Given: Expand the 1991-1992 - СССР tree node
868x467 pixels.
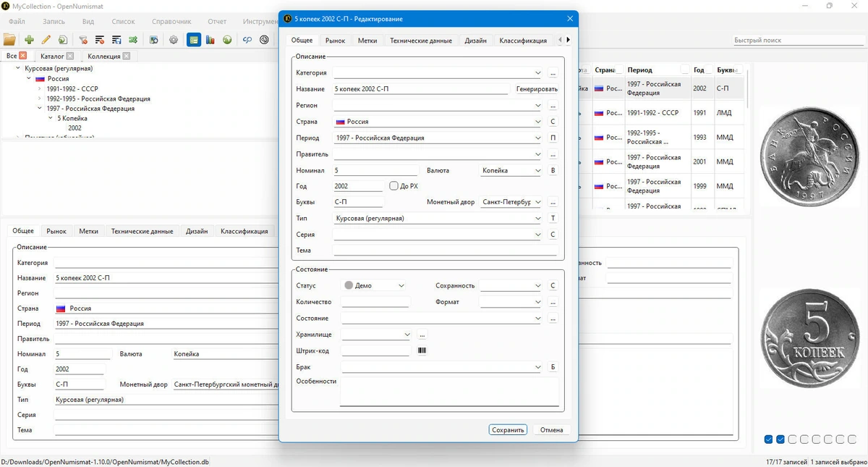Looking at the screenshot, I should (x=40, y=88).
